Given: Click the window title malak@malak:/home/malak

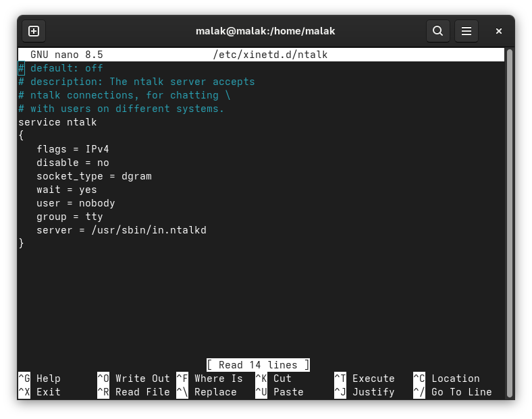Looking at the screenshot, I should [265, 31].
